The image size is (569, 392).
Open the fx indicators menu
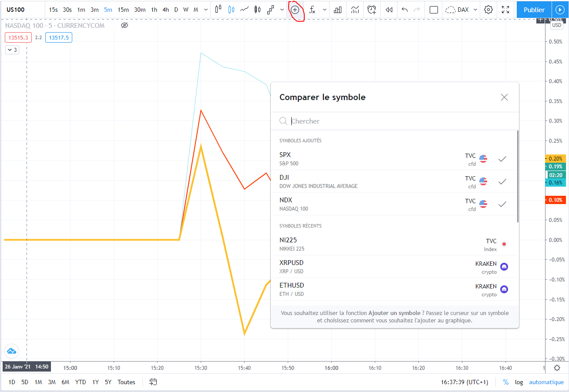coord(312,10)
